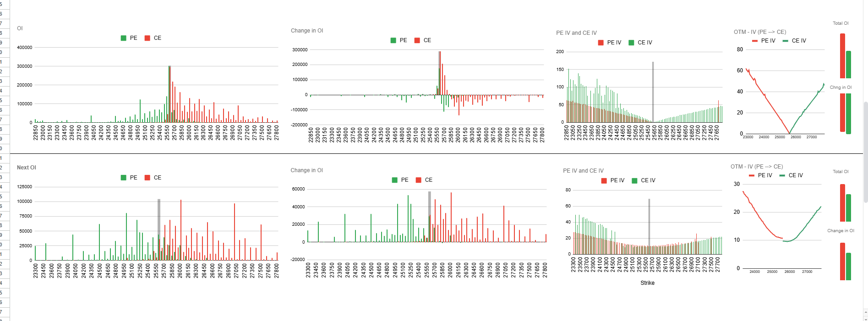Click the 60000 y-axis label in Change in OI chart
Viewport: 868px width, 321px height.
click(x=298, y=189)
